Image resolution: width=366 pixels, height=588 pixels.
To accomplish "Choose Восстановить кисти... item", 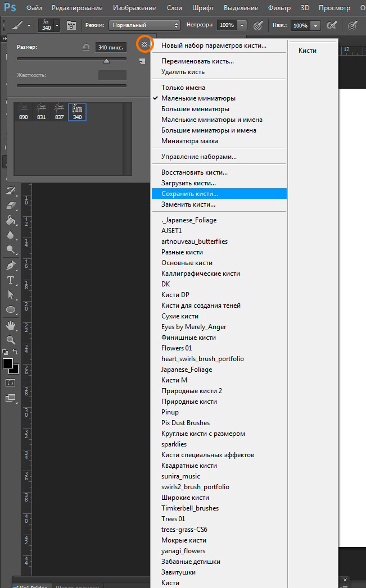I will click(x=219, y=172).
